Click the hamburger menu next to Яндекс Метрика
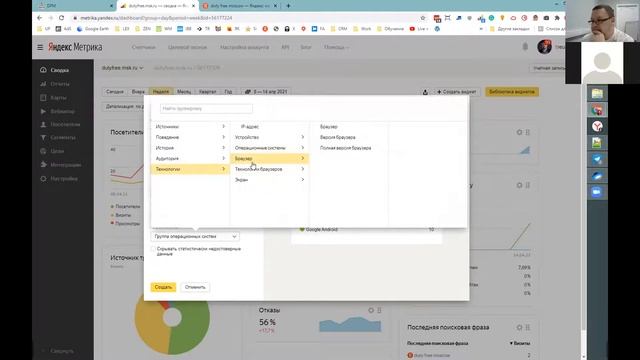This screenshot has height=360, width=640. point(40,47)
